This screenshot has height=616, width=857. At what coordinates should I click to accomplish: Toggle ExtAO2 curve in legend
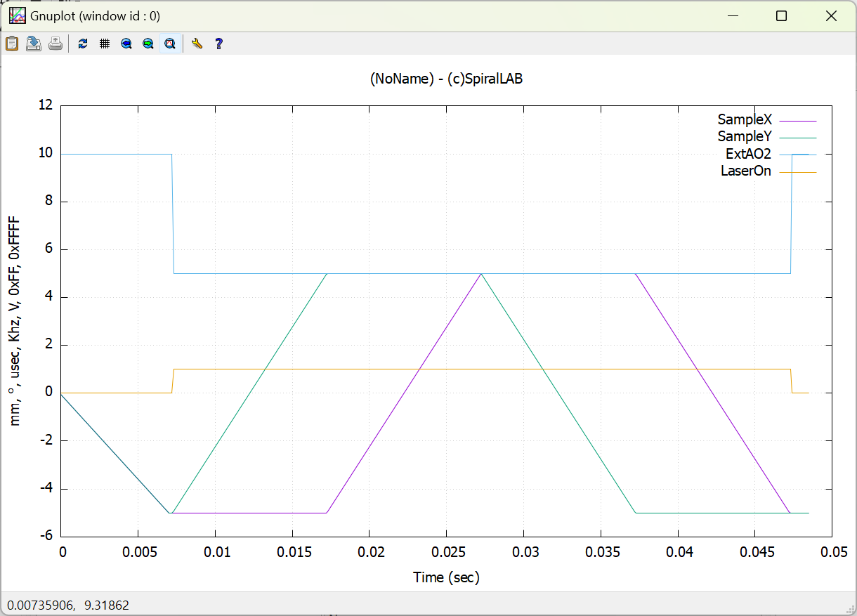(x=748, y=154)
